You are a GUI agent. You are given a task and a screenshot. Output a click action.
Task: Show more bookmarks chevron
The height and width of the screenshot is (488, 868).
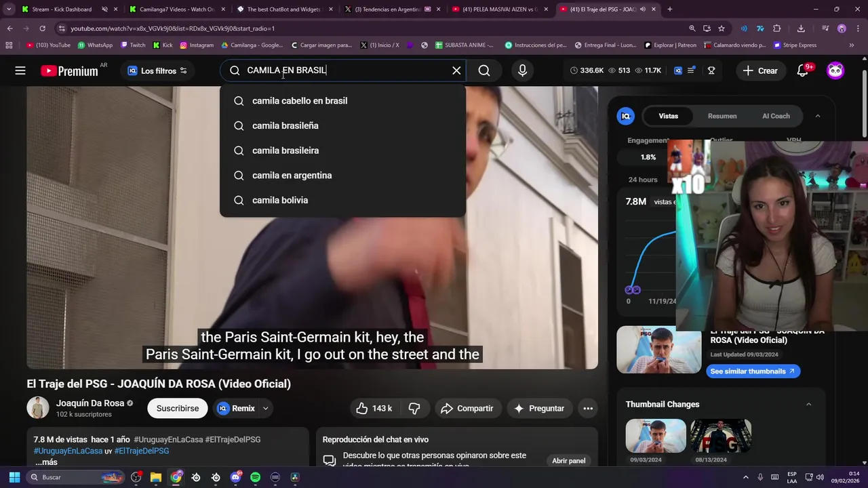pos(852,45)
